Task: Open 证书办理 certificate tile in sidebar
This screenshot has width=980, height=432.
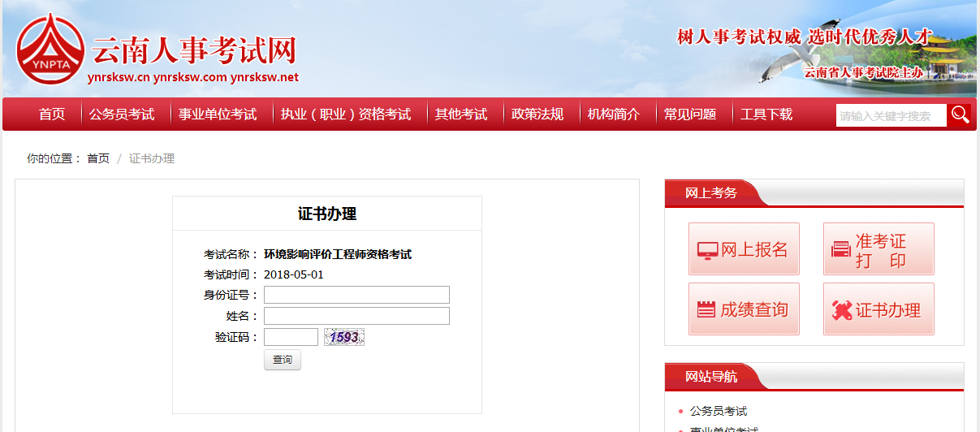Action: coord(879,309)
